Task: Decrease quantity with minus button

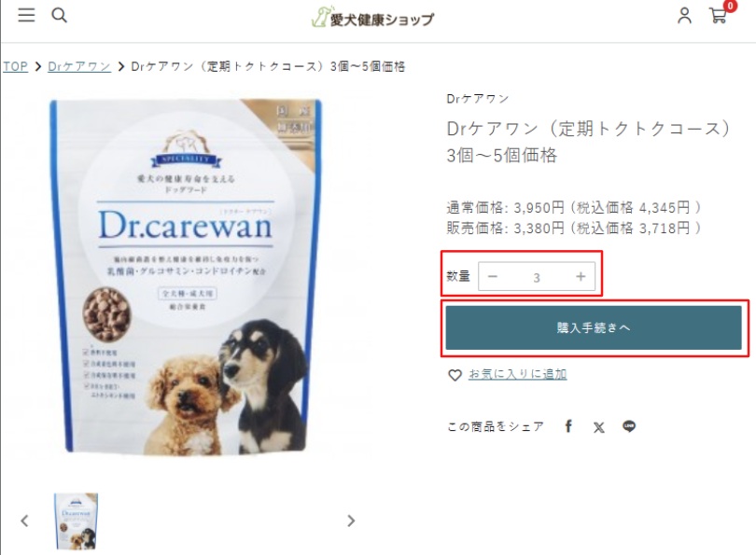Action: 492,276
